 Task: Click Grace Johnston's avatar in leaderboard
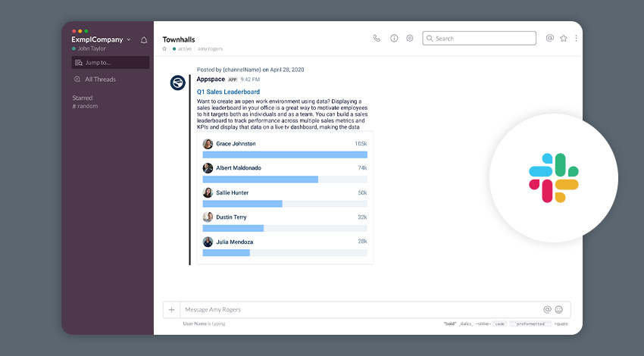(x=208, y=144)
